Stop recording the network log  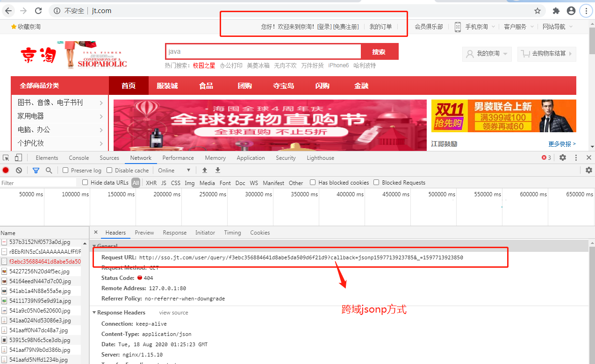pyautogui.click(x=5, y=170)
